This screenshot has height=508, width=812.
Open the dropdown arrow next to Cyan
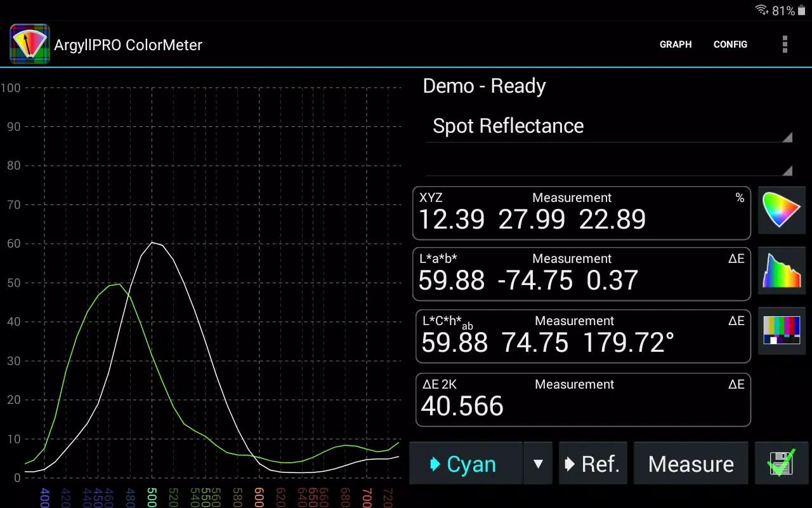click(538, 464)
